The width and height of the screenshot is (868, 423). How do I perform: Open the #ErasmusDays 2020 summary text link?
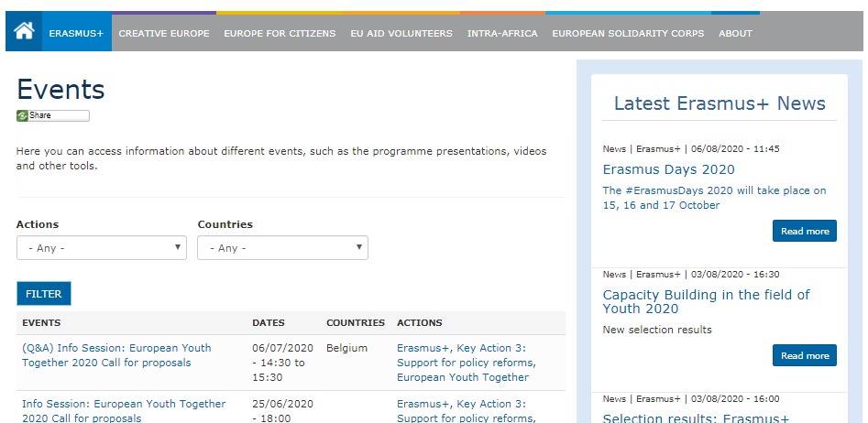pyautogui.click(x=714, y=198)
